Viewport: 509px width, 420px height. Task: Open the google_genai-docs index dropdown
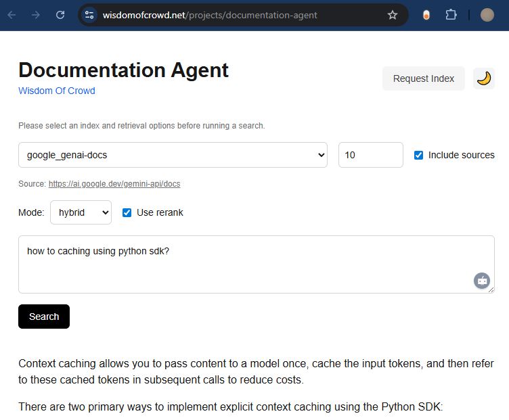coord(173,155)
